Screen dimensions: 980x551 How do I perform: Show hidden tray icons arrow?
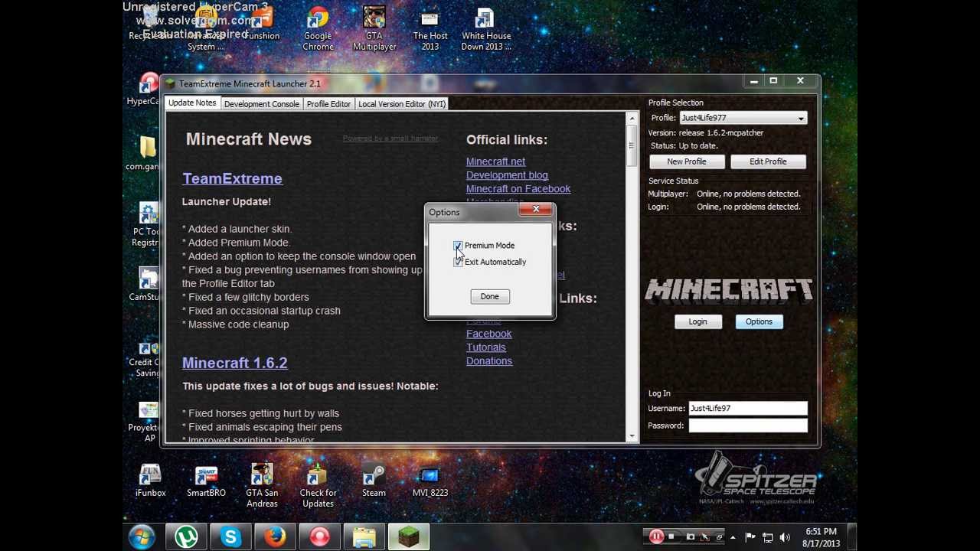pyautogui.click(x=733, y=537)
